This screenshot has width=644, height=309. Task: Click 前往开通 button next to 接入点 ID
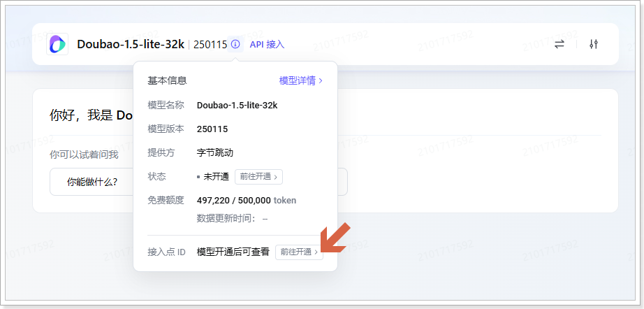pyautogui.click(x=299, y=252)
